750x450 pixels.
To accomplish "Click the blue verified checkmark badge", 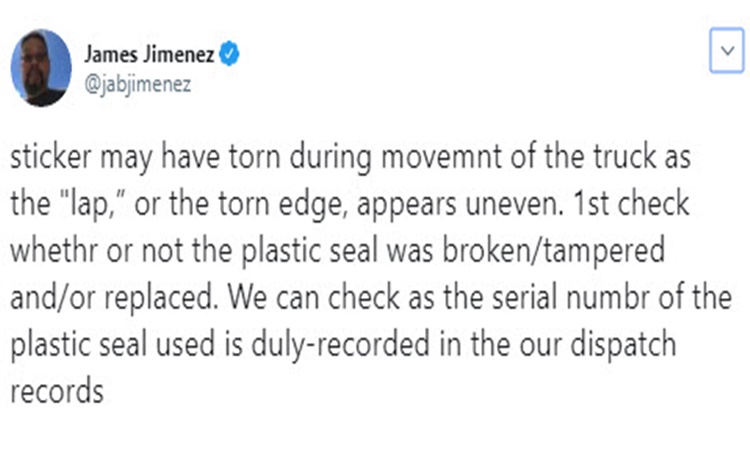I will [229, 54].
